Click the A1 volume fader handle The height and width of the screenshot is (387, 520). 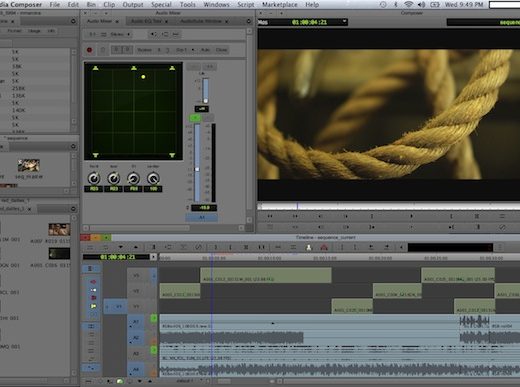[x=197, y=169]
